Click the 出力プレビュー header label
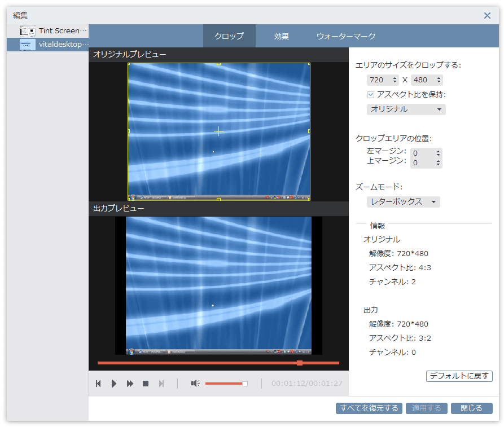Image resolution: width=504 pixels, height=427 pixels. pos(119,209)
